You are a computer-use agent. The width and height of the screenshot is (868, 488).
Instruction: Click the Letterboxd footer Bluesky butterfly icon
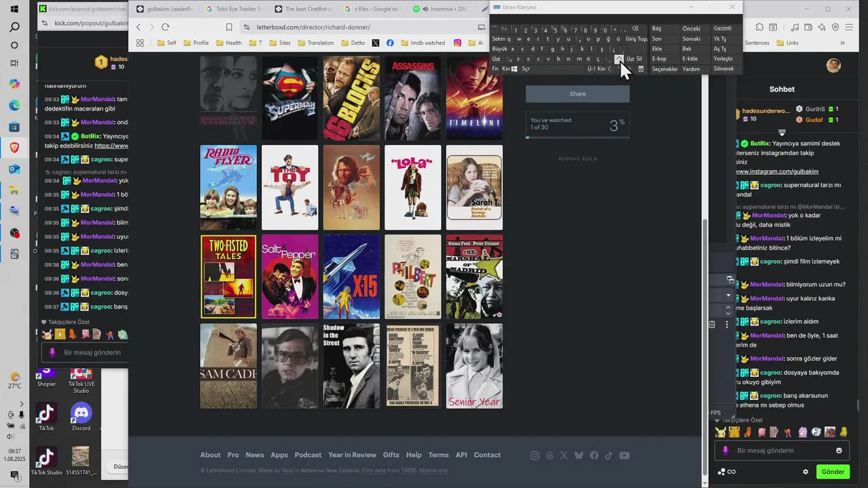[578, 455]
